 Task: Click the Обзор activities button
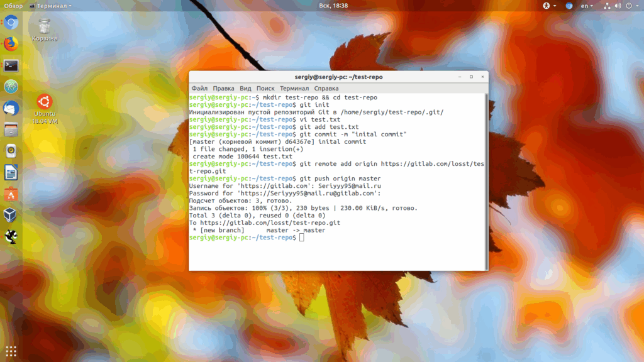13,6
